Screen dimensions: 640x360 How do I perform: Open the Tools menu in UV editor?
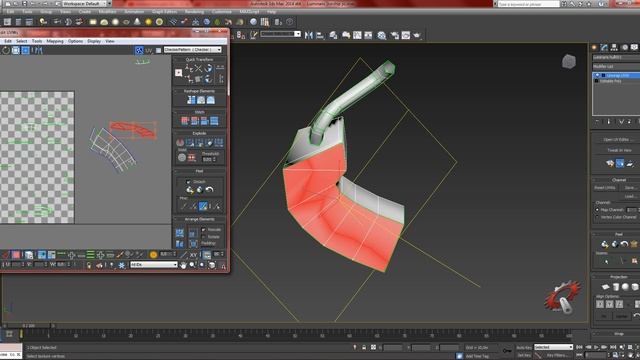[37, 41]
